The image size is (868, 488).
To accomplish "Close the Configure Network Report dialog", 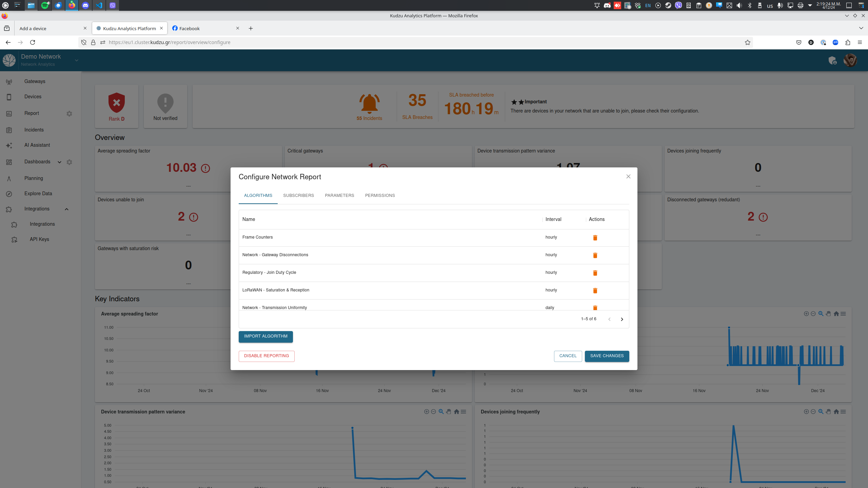I will 628,177.
